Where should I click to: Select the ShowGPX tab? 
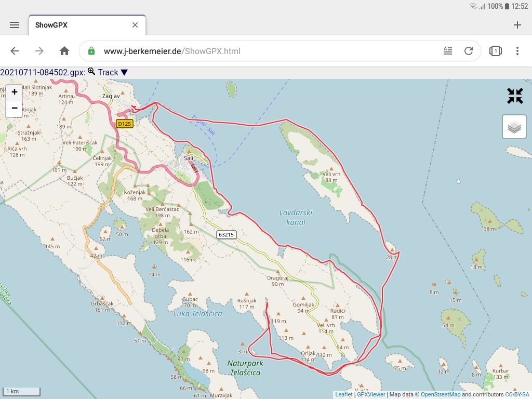pos(78,25)
